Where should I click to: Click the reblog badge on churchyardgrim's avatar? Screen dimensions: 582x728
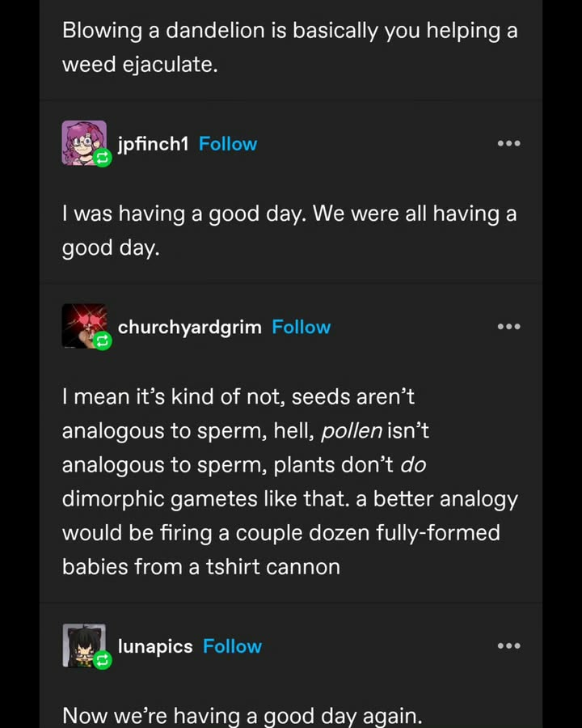[102, 341]
